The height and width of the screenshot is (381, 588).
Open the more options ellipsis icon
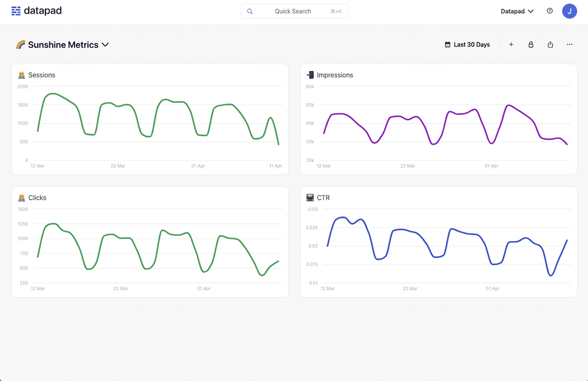[x=569, y=44]
